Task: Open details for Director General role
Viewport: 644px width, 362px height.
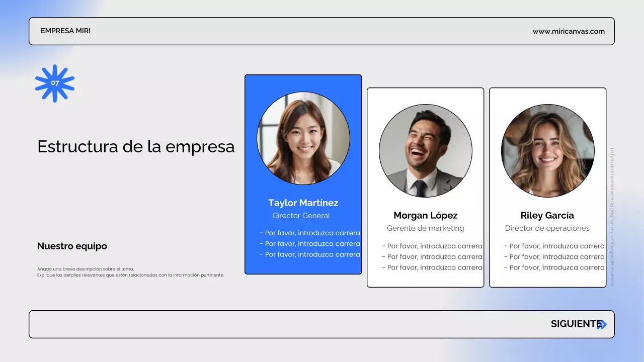Action: point(301,215)
